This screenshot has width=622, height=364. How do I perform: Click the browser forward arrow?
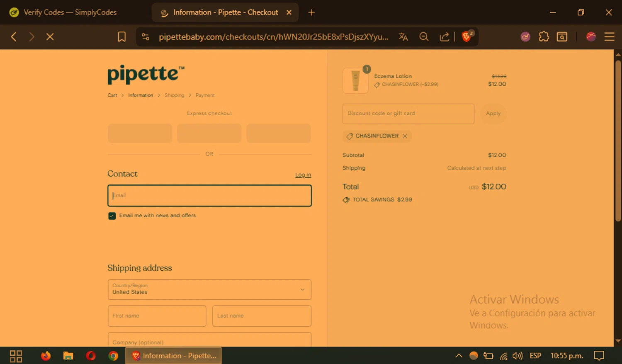click(x=32, y=37)
